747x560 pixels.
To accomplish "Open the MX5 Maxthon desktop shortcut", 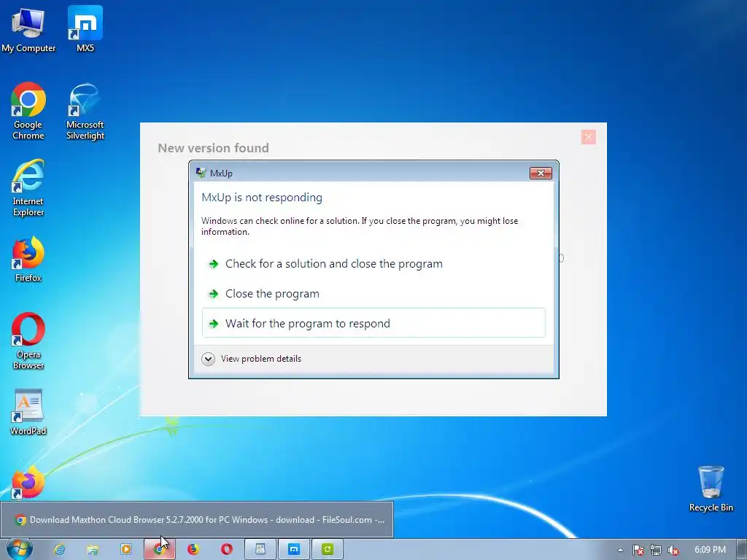I will coord(85,29).
